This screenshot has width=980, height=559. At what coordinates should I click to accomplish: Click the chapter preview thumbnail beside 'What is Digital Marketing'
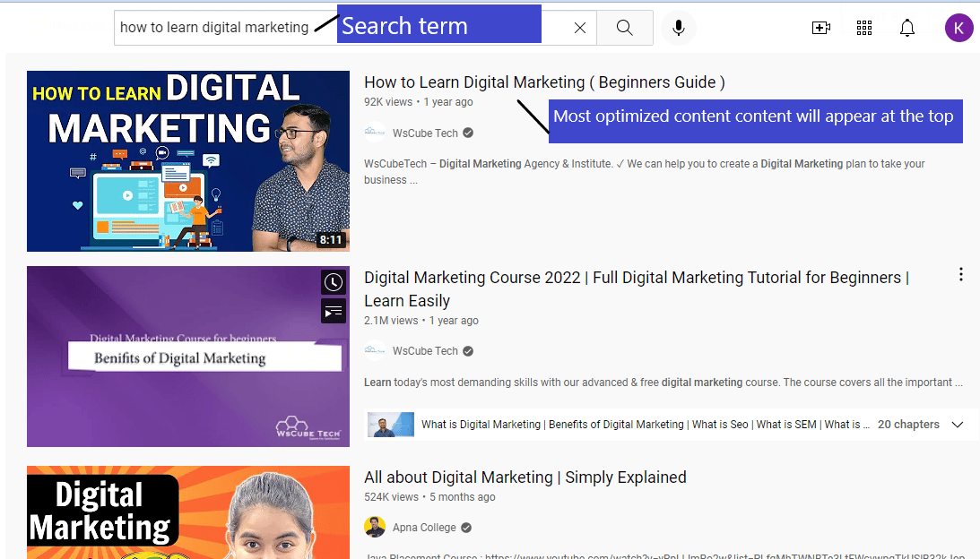pyautogui.click(x=391, y=425)
